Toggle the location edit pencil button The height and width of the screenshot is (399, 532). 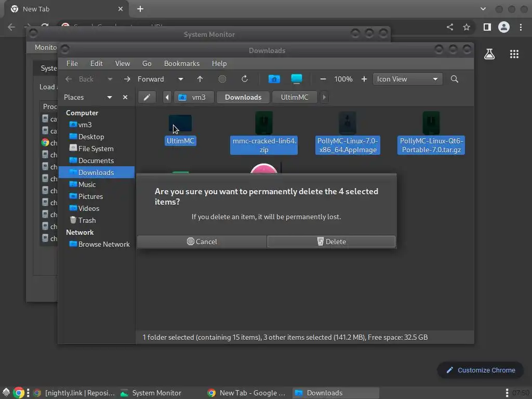coord(147,97)
